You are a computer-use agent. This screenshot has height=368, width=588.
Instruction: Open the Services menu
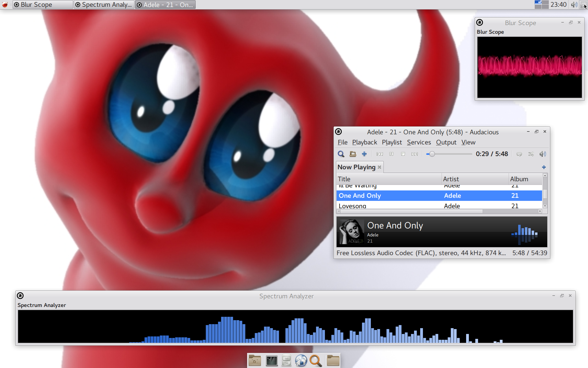[x=419, y=142]
